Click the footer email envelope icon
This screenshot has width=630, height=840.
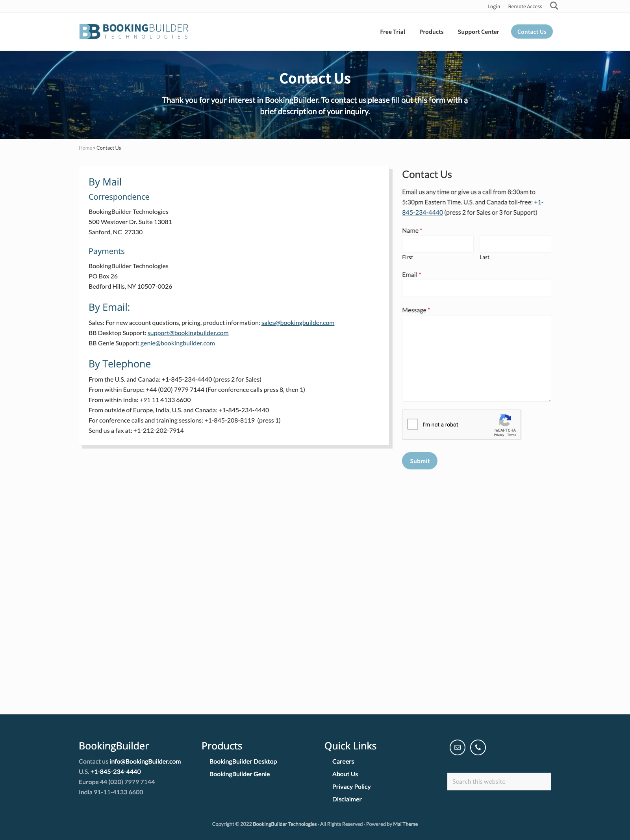458,747
